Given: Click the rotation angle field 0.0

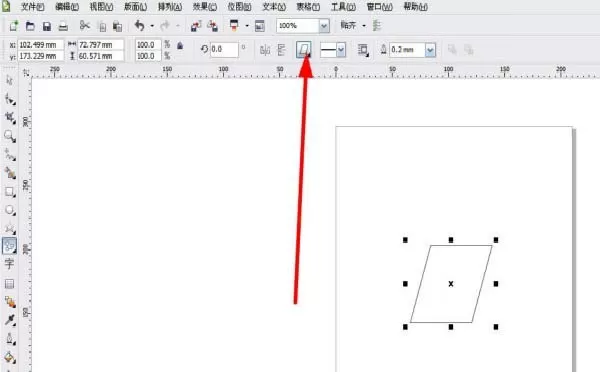Looking at the screenshot, I should click(224, 49).
